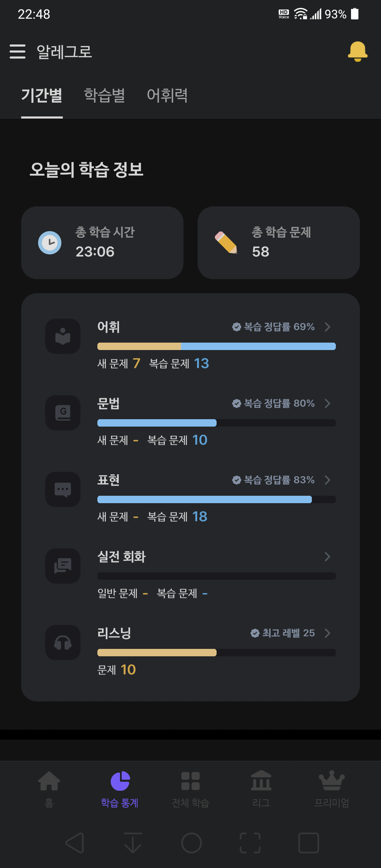Open the hamburger menu
Viewport: 381px width, 868px height.
coord(17,52)
